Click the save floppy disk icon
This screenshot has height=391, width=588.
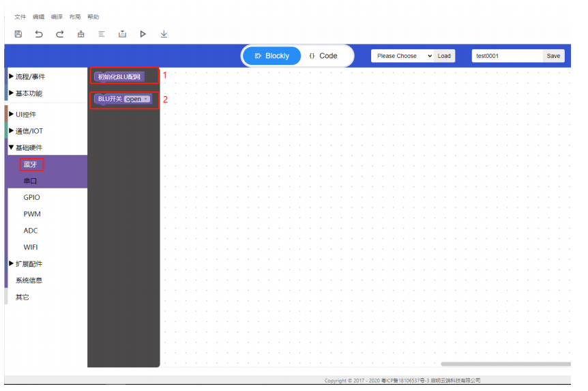18,34
